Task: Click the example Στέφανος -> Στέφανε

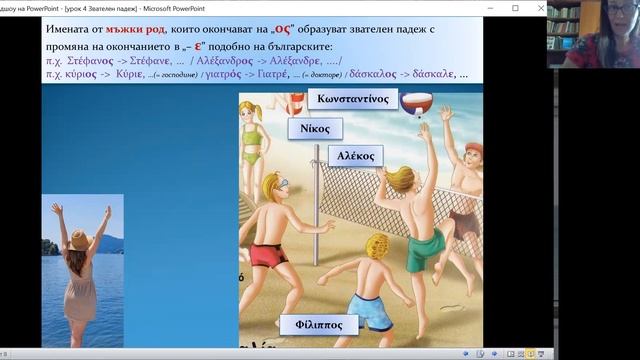Action: tap(118, 61)
